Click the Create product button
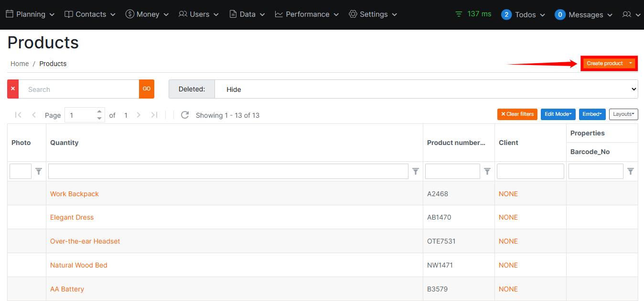644x301 pixels. pyautogui.click(x=605, y=63)
